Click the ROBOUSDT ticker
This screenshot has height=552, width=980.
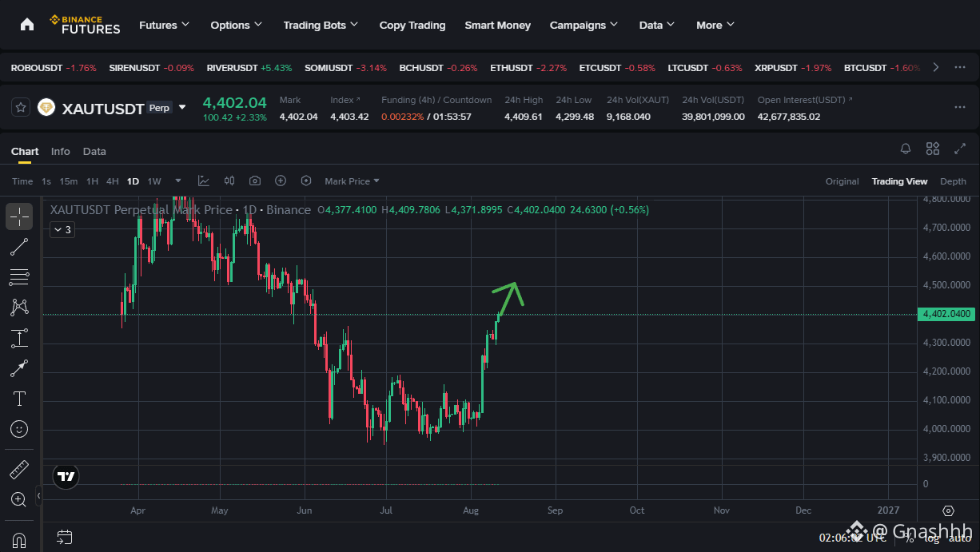click(54, 68)
